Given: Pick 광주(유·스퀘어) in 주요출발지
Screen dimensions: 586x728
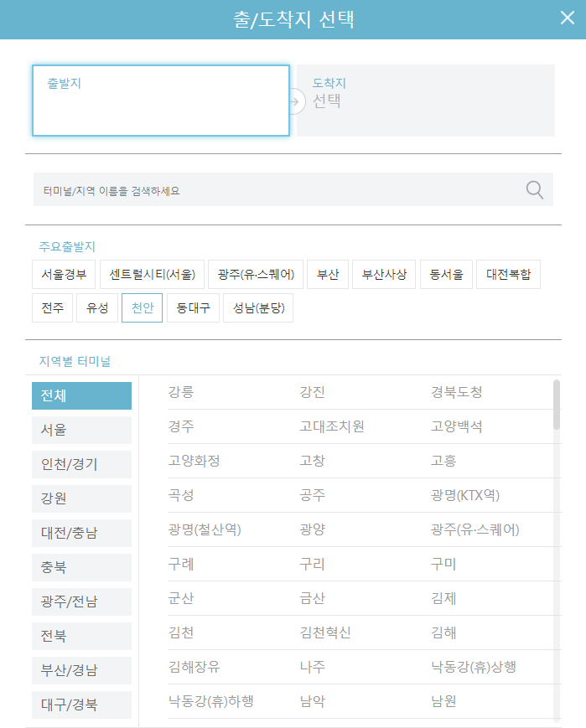Looking at the screenshot, I should [x=256, y=275].
